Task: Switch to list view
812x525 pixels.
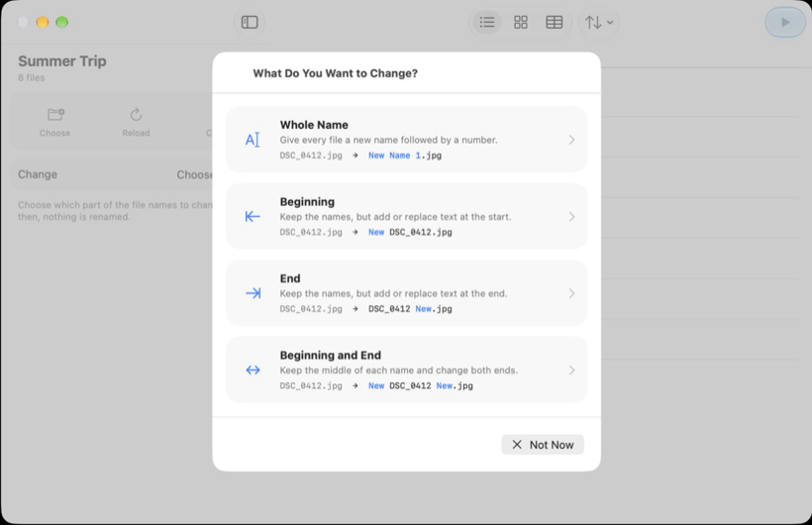Action: 487,22
